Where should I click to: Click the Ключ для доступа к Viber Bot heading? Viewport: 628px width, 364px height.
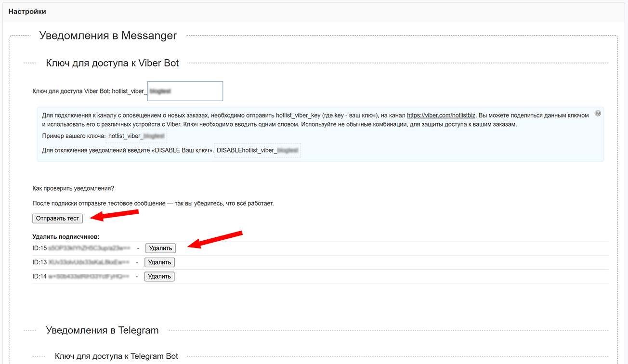(112, 63)
